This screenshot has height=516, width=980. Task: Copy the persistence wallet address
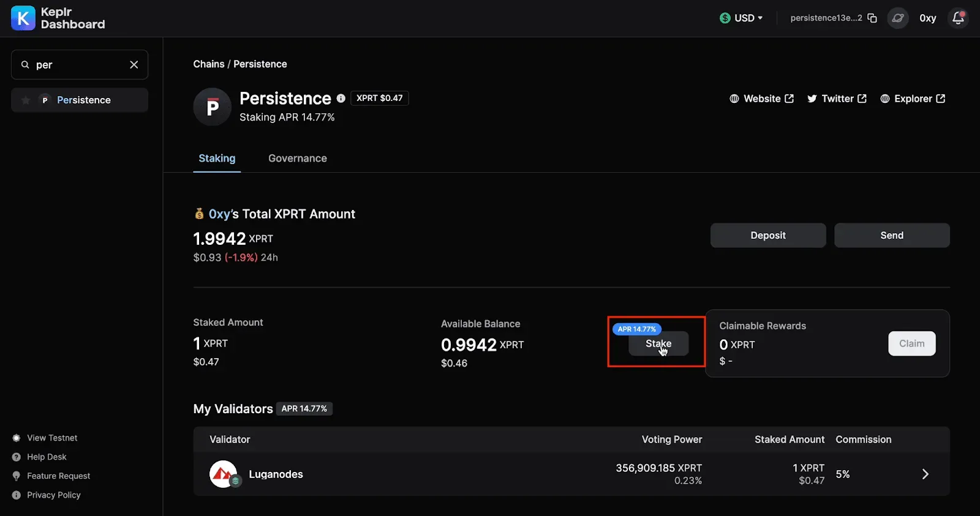point(872,18)
